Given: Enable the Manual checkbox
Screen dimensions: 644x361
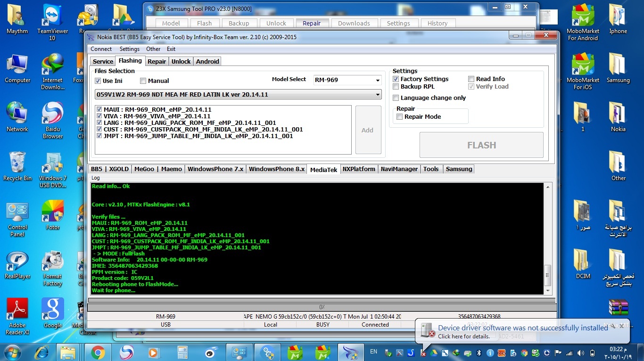Looking at the screenshot, I should (143, 81).
